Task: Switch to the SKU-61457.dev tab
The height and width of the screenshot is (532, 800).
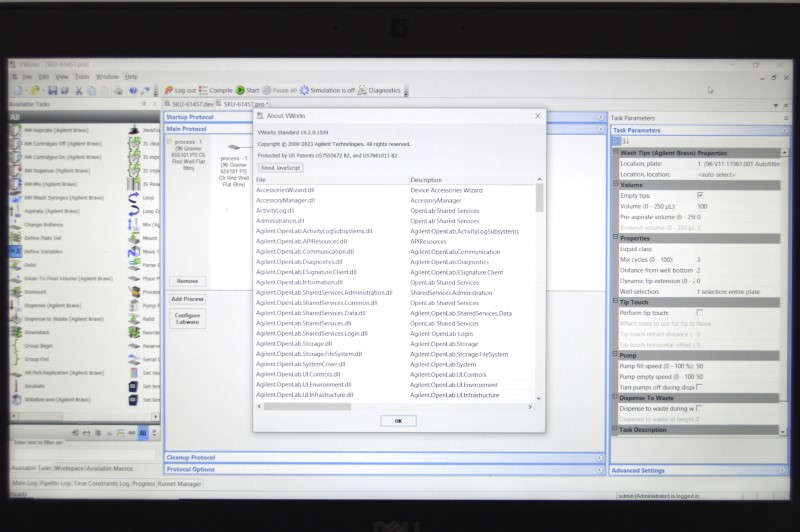Action: [189, 104]
